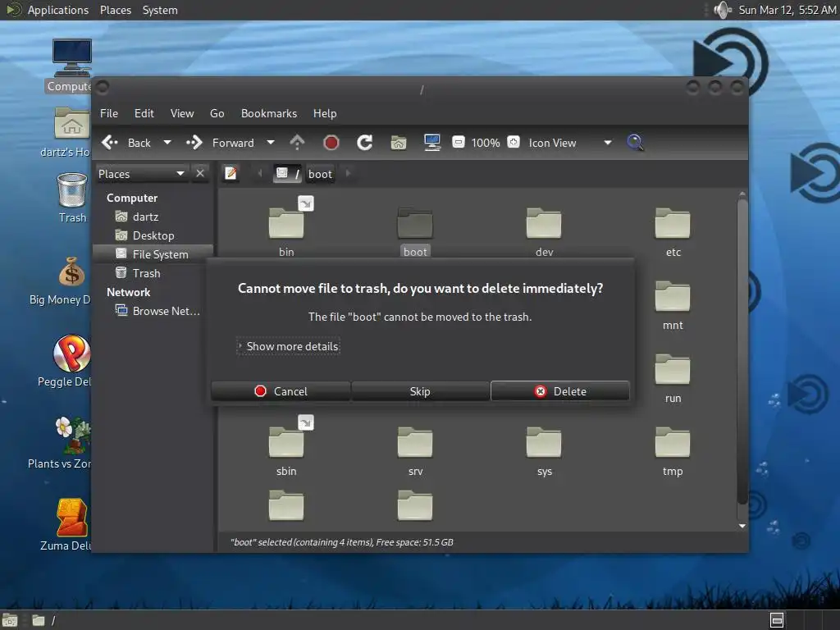Select the dev folder icon
This screenshot has width=840, height=630.
point(544,223)
